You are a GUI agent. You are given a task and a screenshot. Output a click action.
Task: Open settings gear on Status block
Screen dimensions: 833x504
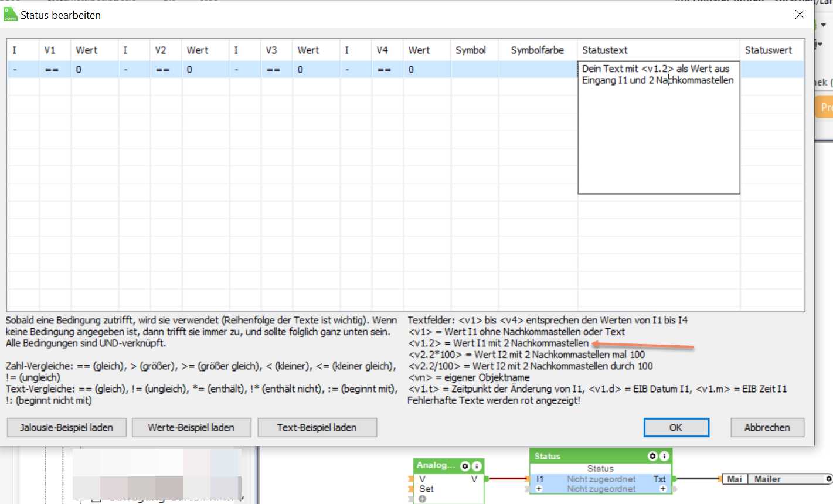(x=652, y=456)
